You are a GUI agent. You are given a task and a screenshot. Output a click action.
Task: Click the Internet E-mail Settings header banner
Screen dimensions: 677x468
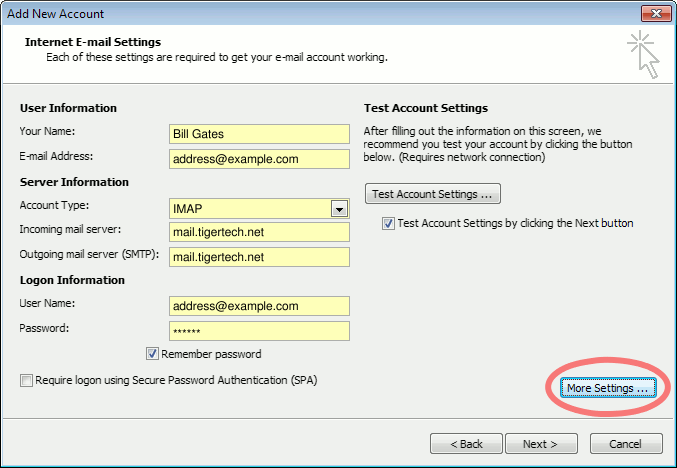pos(300,50)
